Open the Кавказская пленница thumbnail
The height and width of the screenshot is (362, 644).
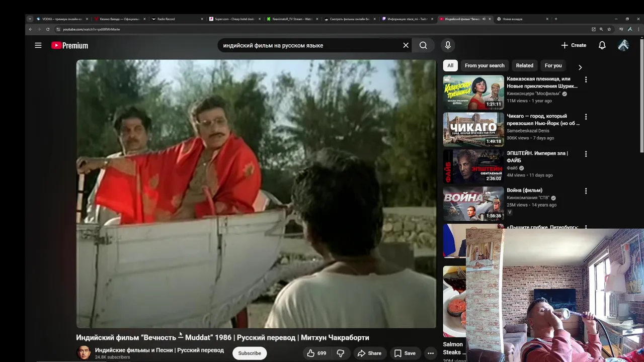473,93
